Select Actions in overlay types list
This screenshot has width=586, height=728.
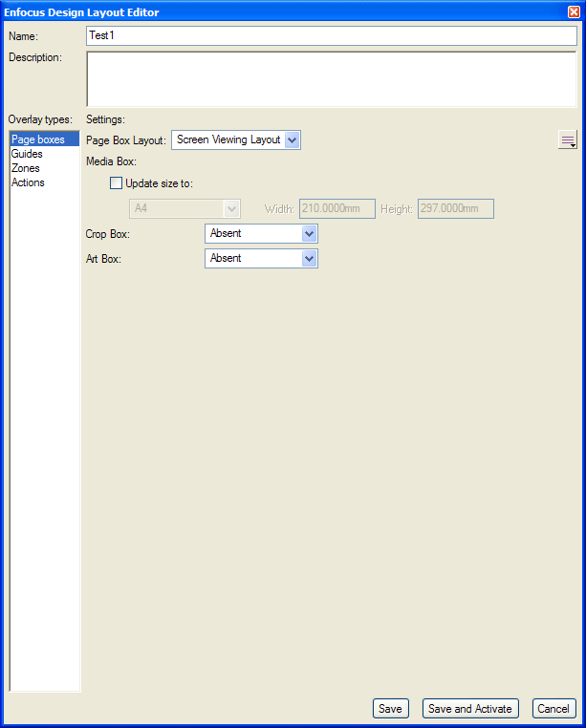click(28, 182)
